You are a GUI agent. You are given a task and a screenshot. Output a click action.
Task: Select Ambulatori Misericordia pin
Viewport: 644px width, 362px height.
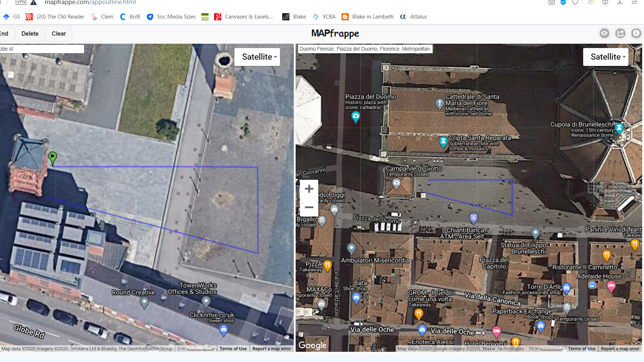tap(351, 248)
